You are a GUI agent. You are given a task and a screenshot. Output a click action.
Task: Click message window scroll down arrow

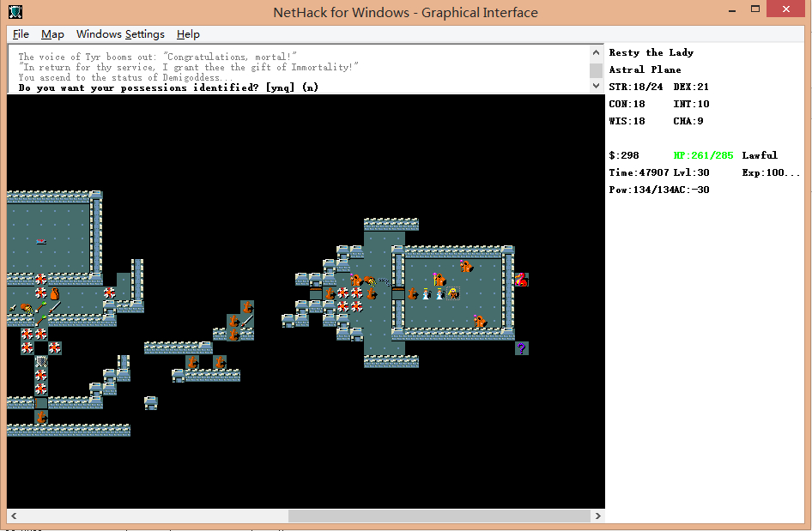(x=596, y=86)
